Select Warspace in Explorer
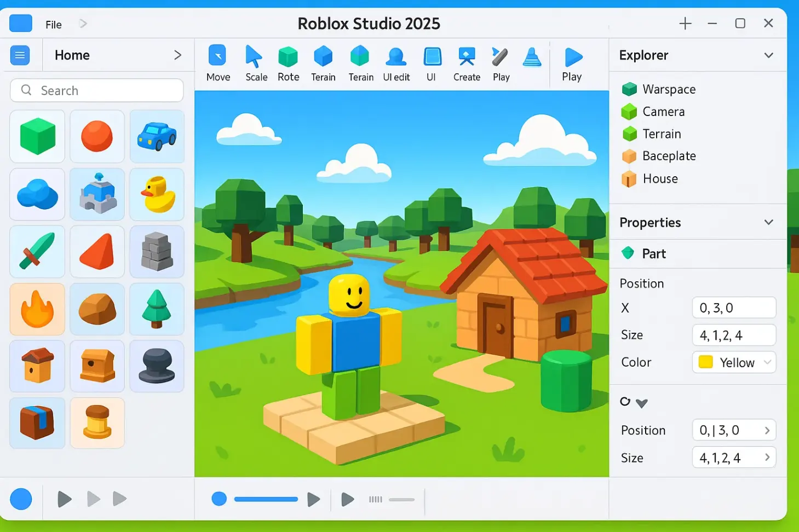The width and height of the screenshot is (799, 532). tap(659, 89)
